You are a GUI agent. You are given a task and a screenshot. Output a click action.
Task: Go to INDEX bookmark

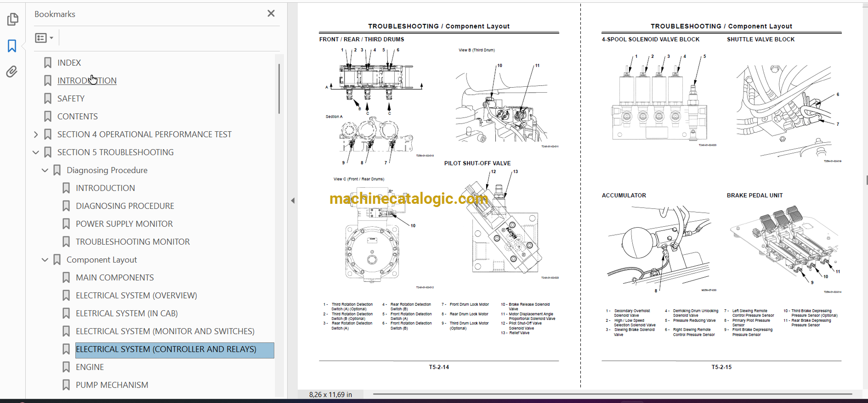pyautogui.click(x=69, y=62)
